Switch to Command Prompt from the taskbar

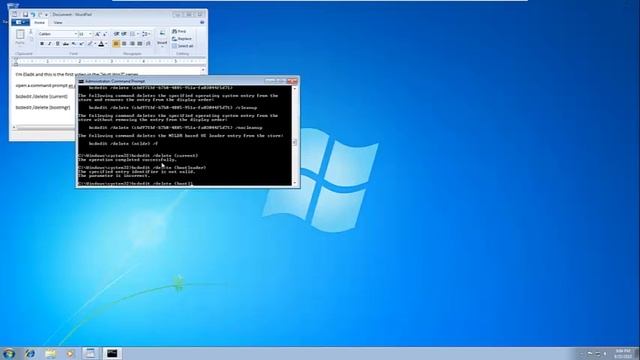tap(112, 353)
